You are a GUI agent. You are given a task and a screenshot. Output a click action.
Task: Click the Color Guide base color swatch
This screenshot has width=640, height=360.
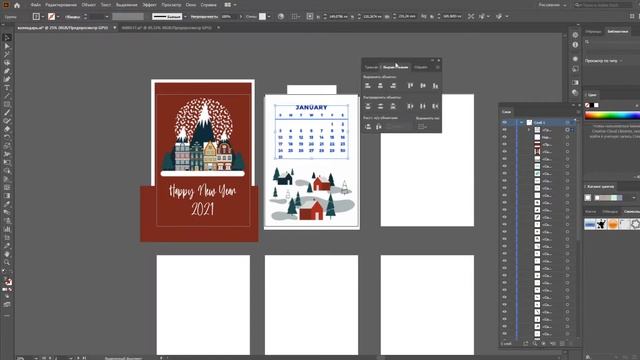(588, 198)
